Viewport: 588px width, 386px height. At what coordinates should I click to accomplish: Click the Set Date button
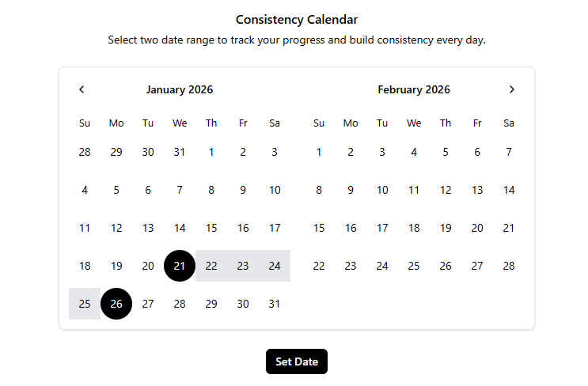pyautogui.click(x=296, y=361)
